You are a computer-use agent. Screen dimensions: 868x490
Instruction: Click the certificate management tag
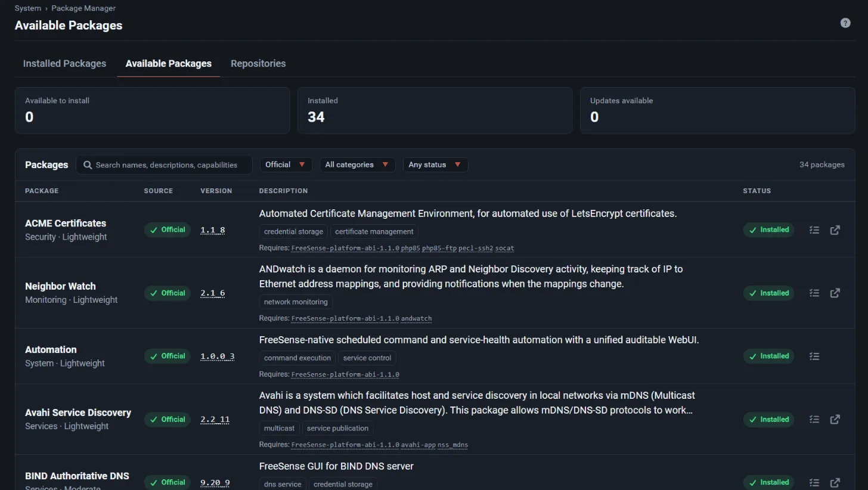click(374, 232)
